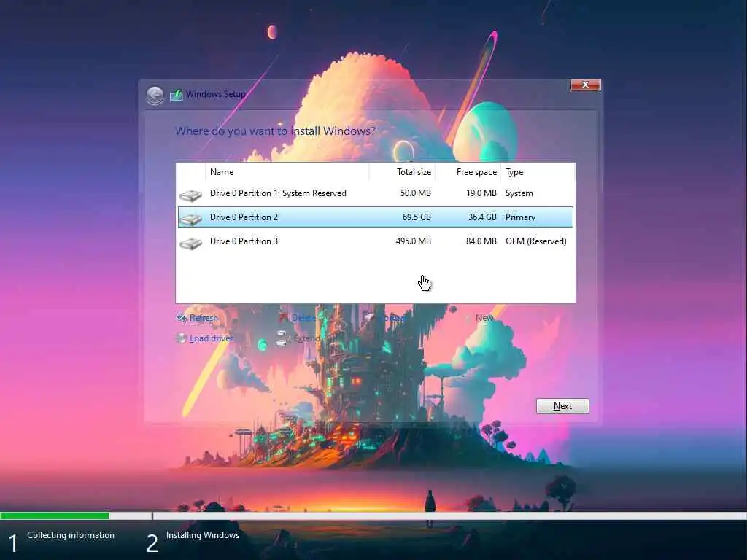Click the OEM (Reserved) type cell
Image resolution: width=747 pixels, height=560 pixels.
(x=536, y=241)
